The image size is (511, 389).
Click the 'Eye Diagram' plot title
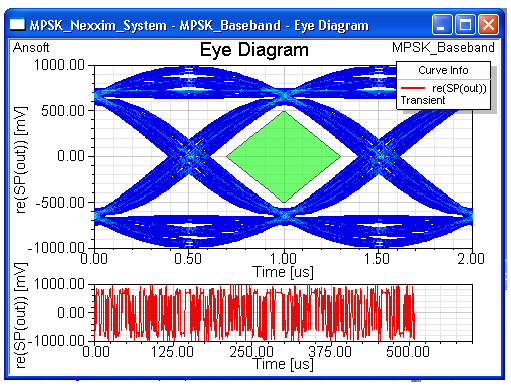coord(254,50)
